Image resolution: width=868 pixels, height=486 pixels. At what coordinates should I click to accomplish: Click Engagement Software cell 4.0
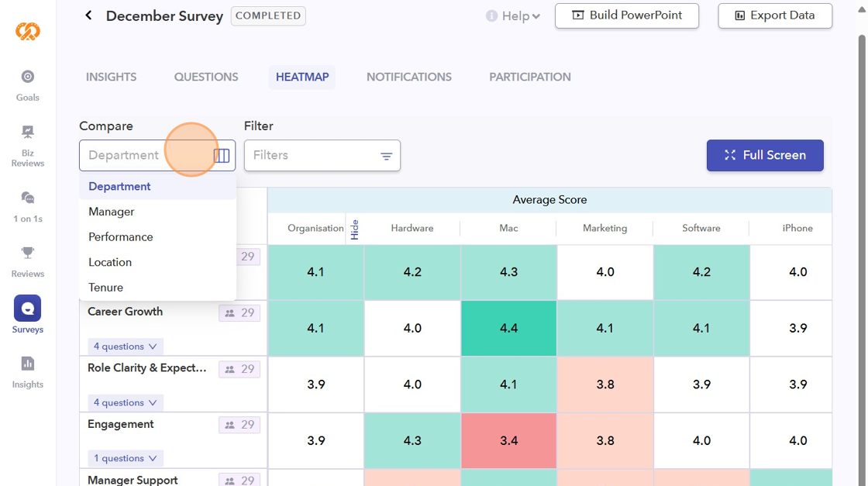(701, 440)
